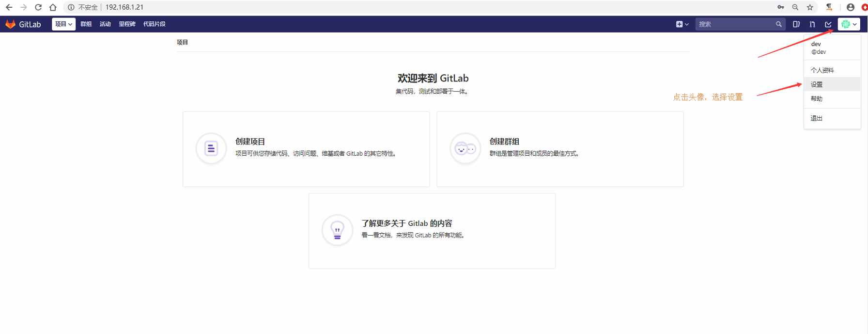The height and width of the screenshot is (334, 868).
Task: Click the create project document icon
Action: [211, 148]
